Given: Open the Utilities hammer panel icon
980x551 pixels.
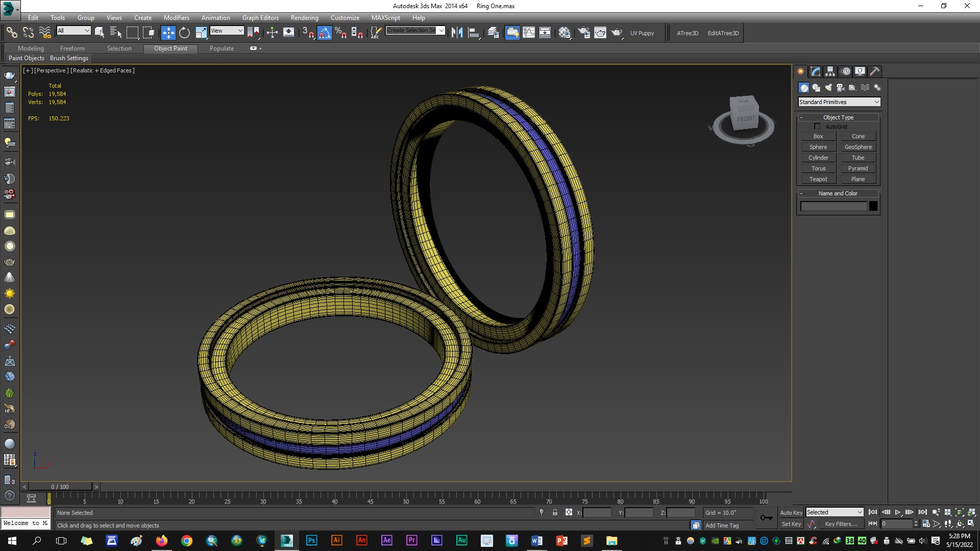Looking at the screenshot, I should tap(874, 71).
